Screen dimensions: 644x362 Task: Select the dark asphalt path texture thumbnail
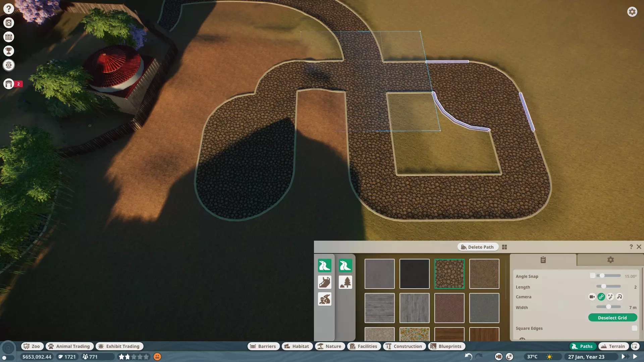(414, 274)
